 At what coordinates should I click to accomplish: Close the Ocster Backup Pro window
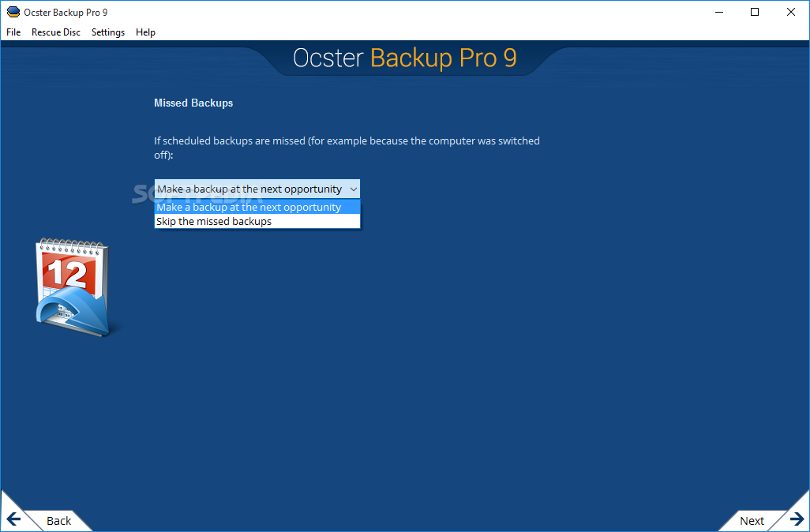(791, 12)
